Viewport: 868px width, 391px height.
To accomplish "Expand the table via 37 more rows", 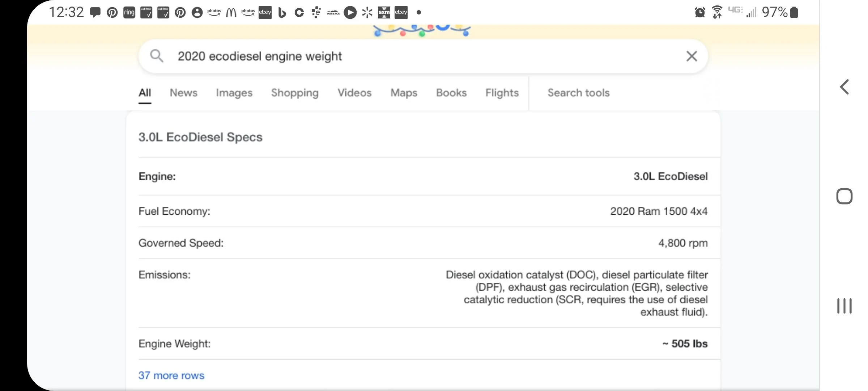I will [x=171, y=375].
